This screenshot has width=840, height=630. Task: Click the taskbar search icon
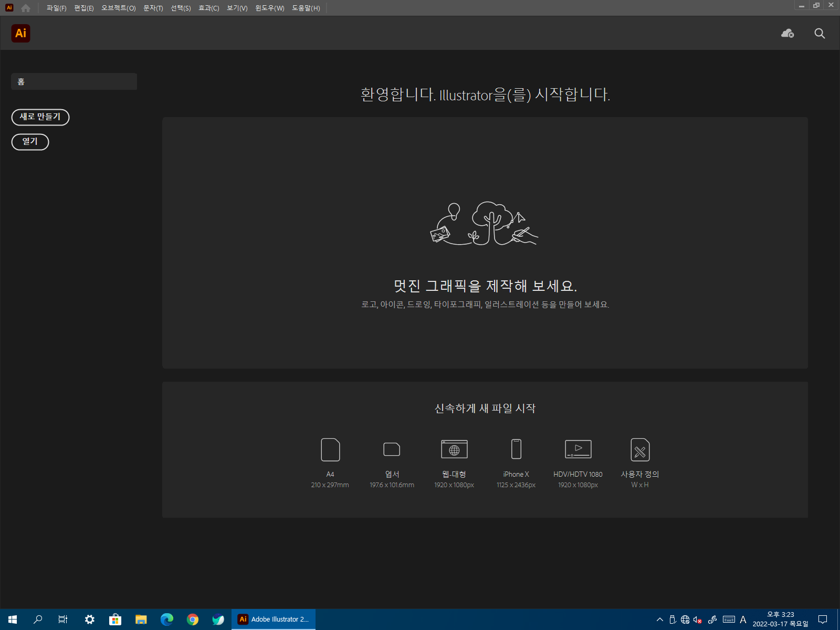(x=38, y=619)
